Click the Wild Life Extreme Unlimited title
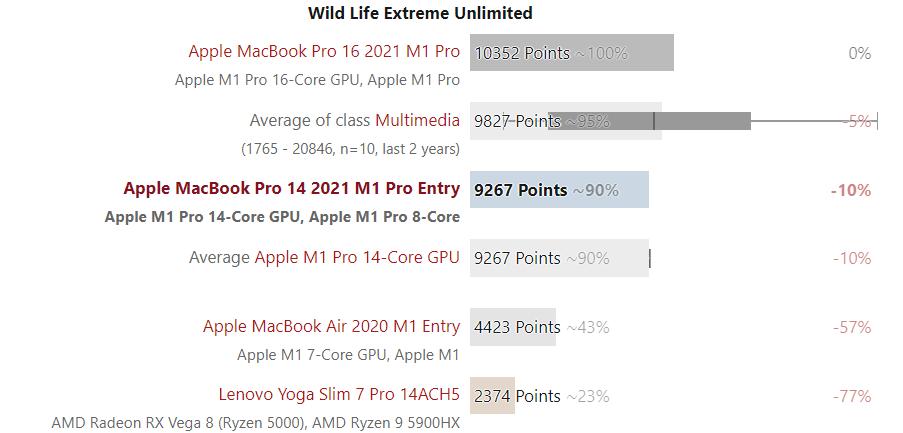This screenshot has height=433, width=903. pyautogui.click(x=420, y=13)
